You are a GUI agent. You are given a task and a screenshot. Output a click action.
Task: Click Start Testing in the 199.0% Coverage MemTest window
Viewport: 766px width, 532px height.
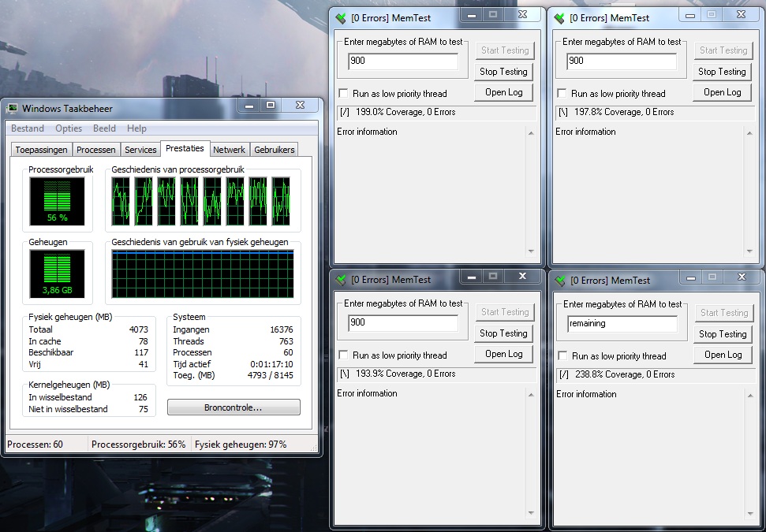(x=505, y=50)
